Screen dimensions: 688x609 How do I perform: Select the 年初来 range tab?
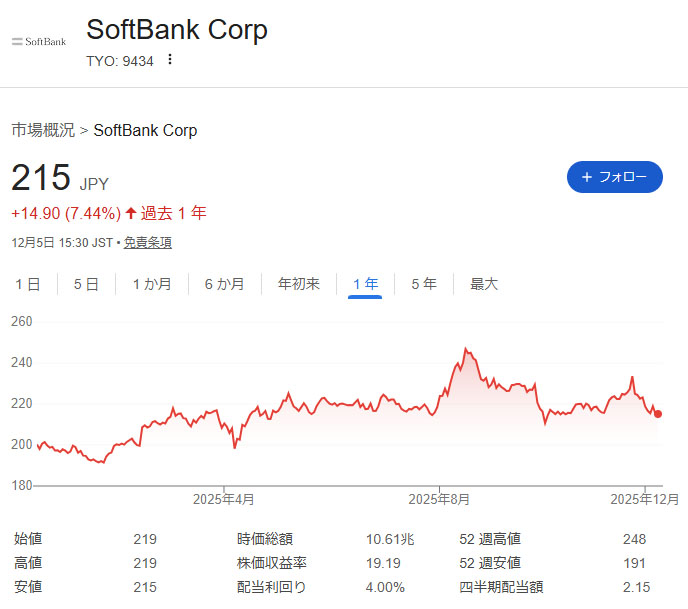tap(298, 284)
